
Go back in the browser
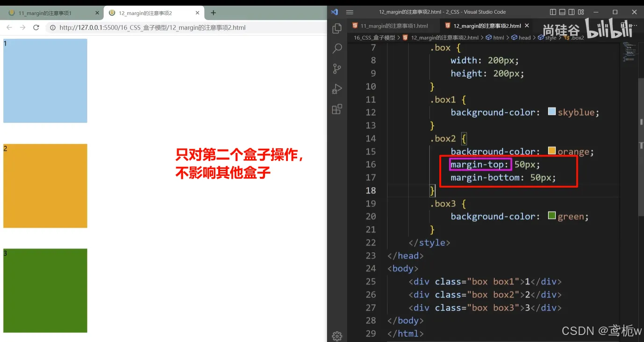(x=9, y=28)
